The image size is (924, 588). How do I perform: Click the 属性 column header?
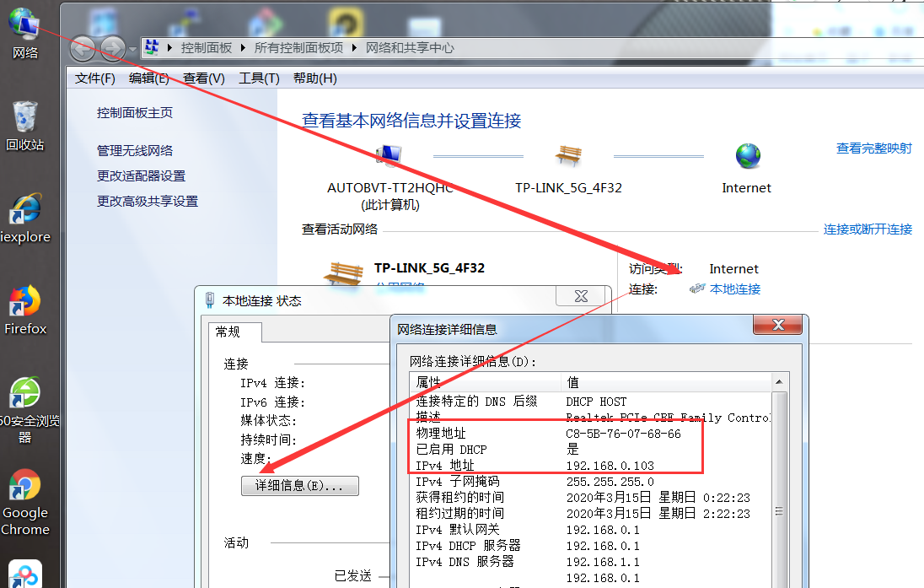(x=485, y=382)
